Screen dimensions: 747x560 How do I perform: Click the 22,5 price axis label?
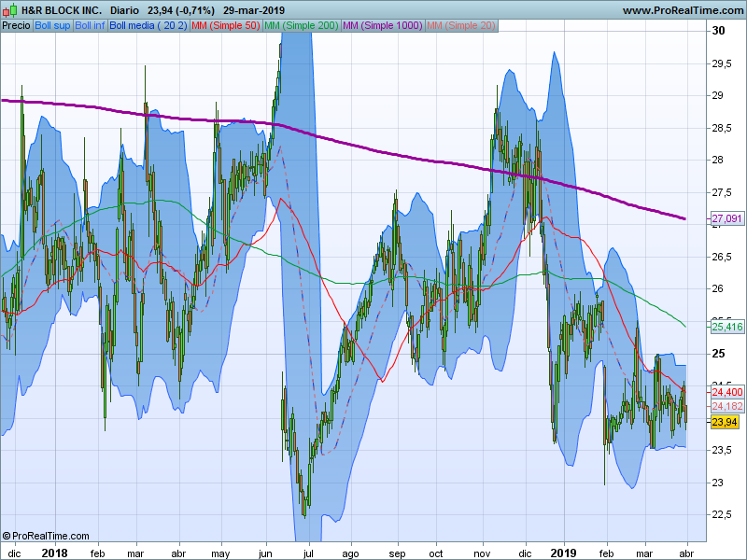click(x=721, y=515)
